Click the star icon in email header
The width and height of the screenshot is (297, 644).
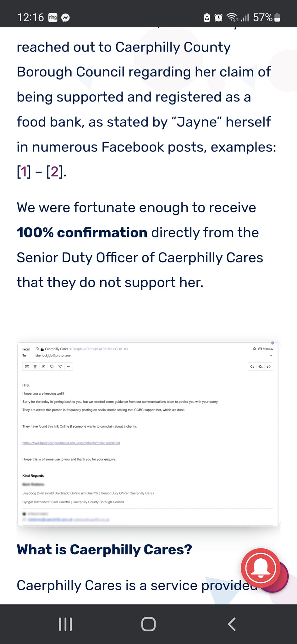pyautogui.click(x=254, y=349)
